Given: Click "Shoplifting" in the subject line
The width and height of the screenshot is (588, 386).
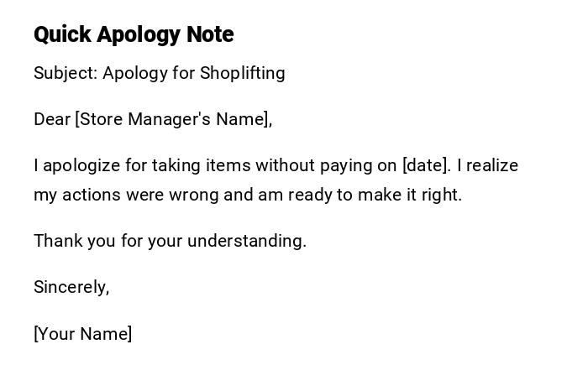Looking at the screenshot, I should coord(243,73).
